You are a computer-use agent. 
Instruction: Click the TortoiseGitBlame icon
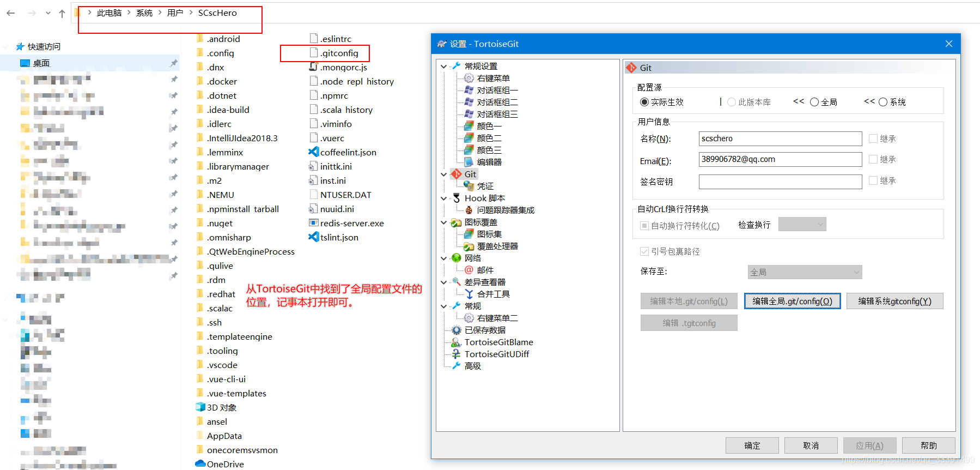[x=456, y=342]
